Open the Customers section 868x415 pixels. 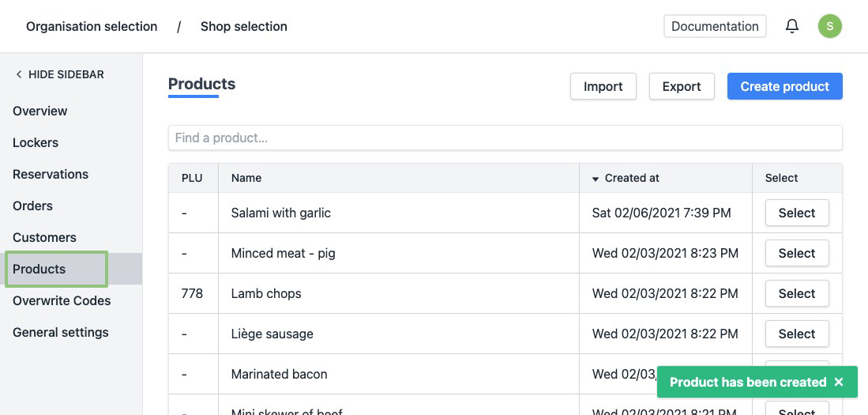tap(44, 237)
